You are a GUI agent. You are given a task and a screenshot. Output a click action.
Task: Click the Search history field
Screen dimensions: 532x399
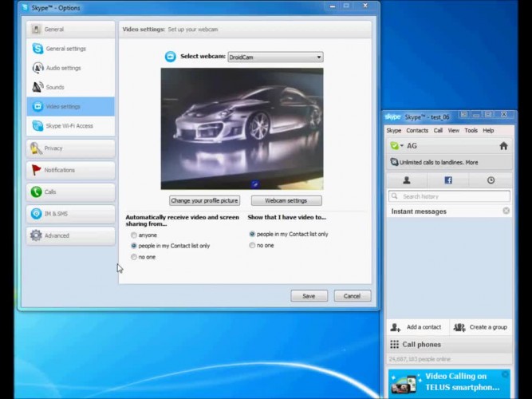(x=449, y=196)
